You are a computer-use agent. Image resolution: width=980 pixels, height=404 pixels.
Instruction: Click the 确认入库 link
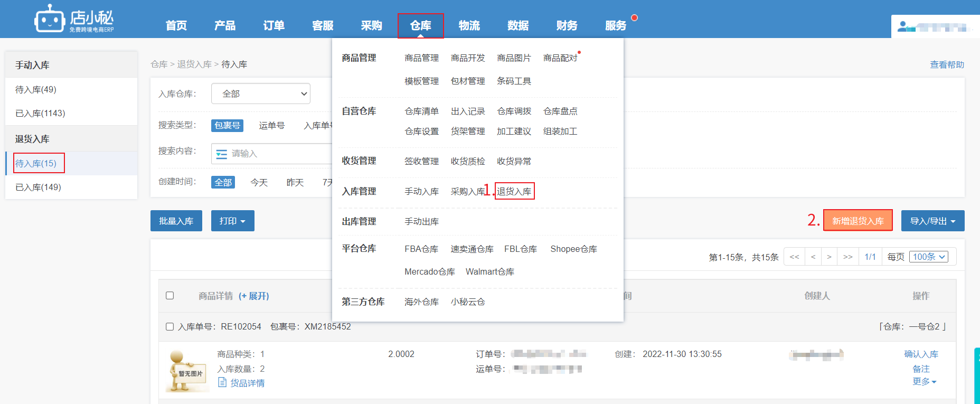click(921, 354)
